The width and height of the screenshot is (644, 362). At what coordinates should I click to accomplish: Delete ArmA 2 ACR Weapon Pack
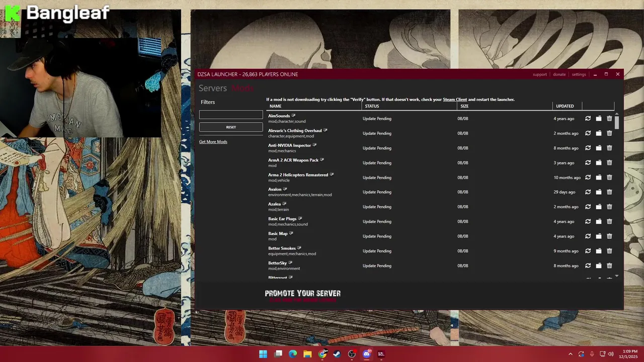[x=609, y=163]
